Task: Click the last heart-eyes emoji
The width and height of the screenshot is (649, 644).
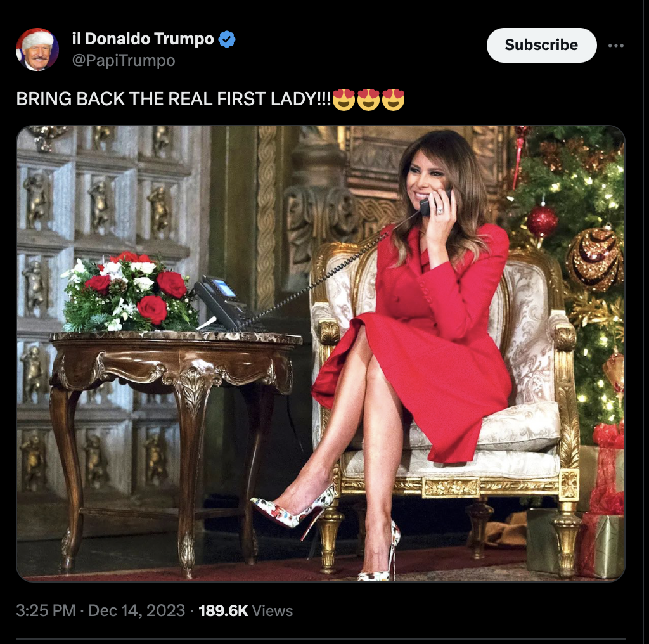Action: click(x=393, y=100)
